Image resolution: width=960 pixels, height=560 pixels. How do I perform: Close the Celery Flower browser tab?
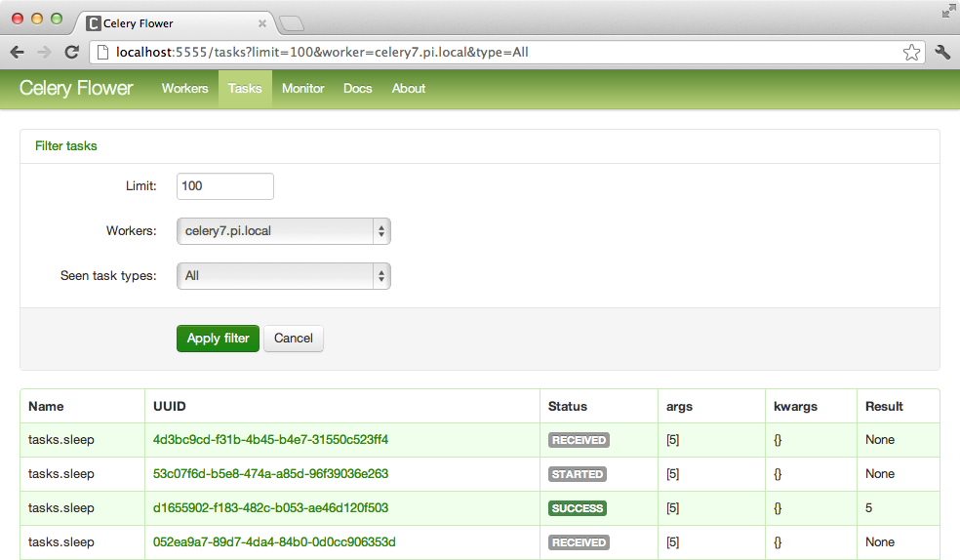tap(262, 23)
